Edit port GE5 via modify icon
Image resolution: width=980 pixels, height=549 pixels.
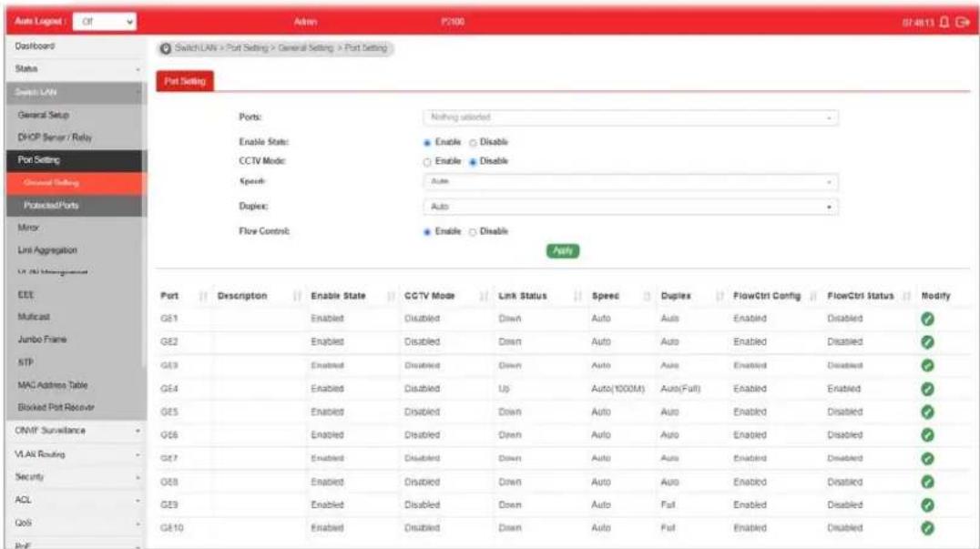(x=927, y=412)
